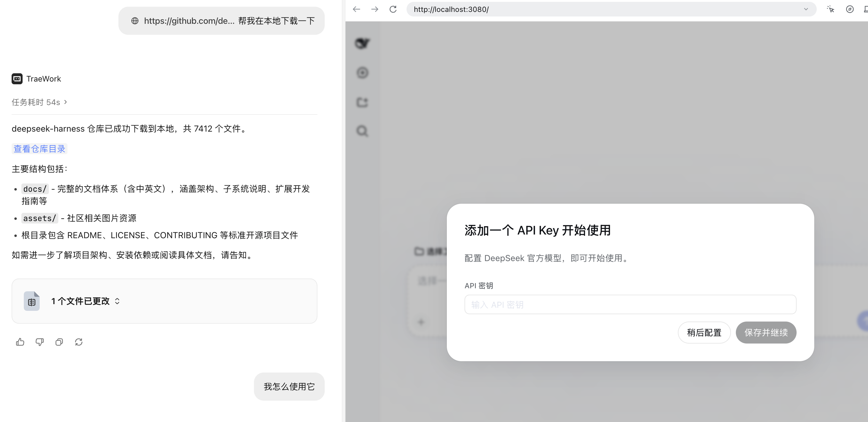
Task: Click the TraeWork name label
Action: (44, 78)
